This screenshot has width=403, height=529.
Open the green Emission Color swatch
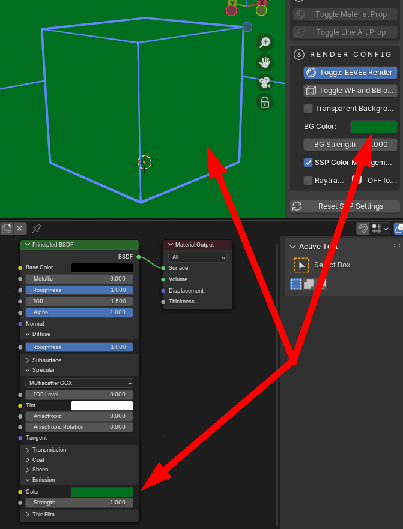[102, 492]
